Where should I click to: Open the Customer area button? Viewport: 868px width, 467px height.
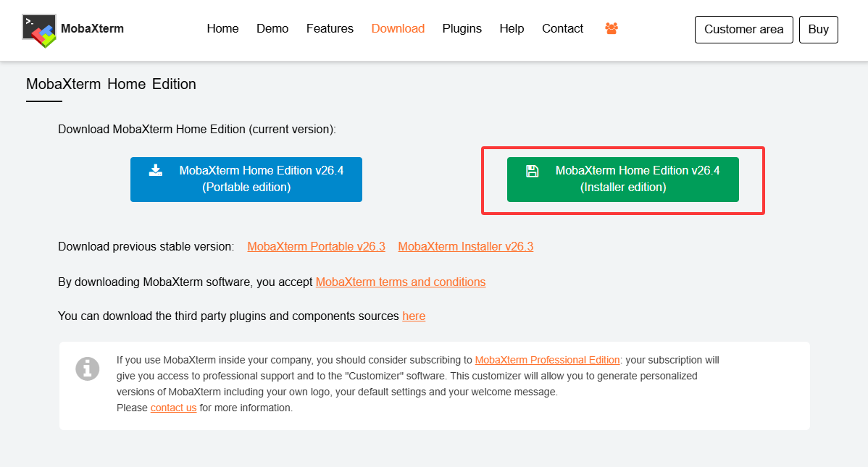coord(743,30)
